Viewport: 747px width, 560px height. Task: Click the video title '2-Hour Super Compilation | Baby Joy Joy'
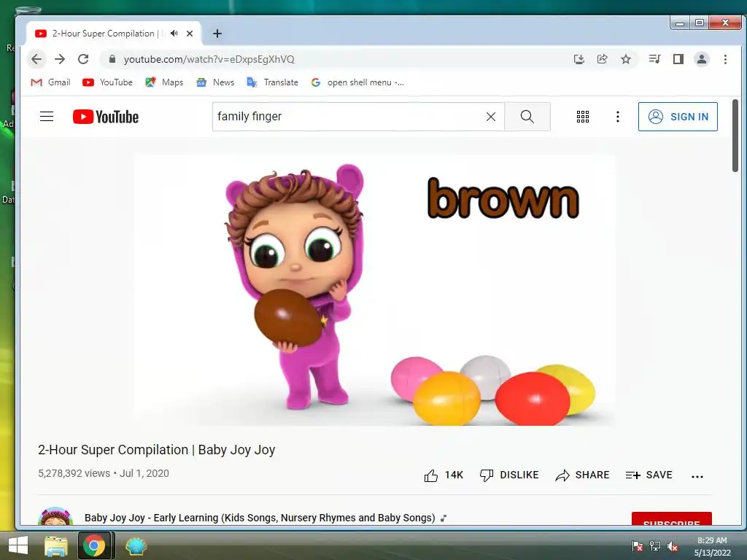pos(157,450)
